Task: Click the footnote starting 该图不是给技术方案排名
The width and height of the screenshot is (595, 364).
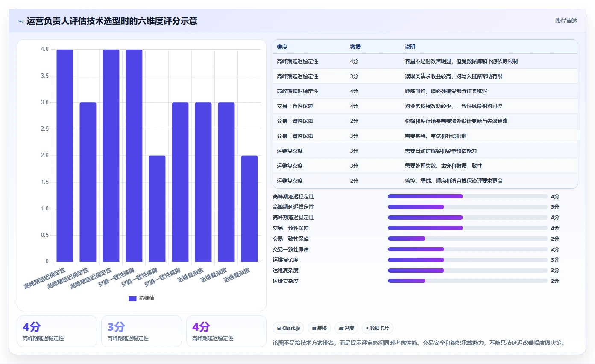Action: [x=418, y=343]
